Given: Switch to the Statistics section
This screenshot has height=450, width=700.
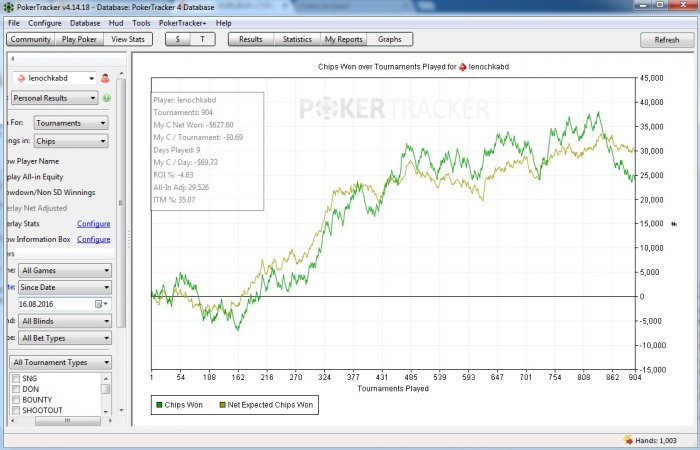Looking at the screenshot, I should 297,39.
